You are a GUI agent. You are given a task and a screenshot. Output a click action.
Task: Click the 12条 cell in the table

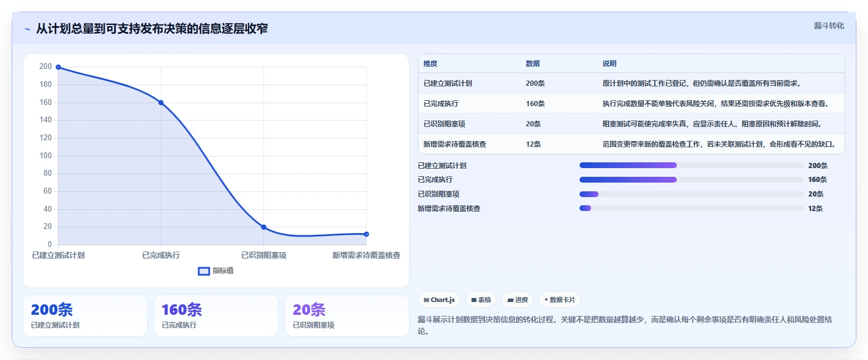click(x=533, y=144)
